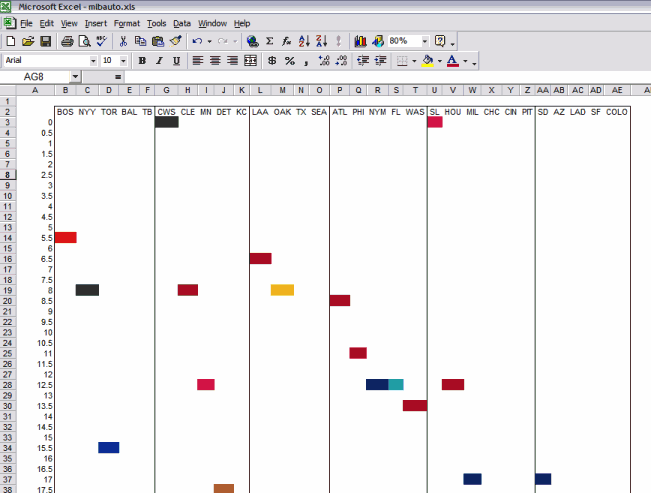Open the Window menu
Image resolution: width=651 pixels, height=493 pixels.
point(212,23)
